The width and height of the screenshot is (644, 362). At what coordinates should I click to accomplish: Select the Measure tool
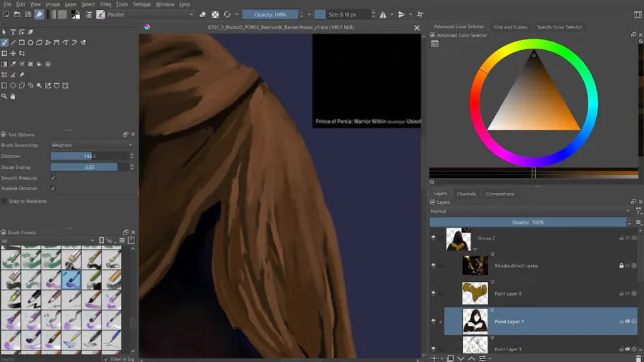pyautogui.click(x=13, y=74)
